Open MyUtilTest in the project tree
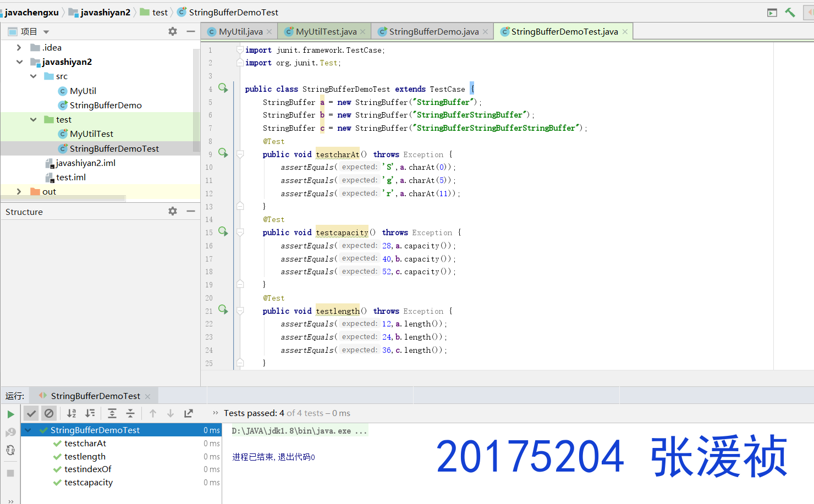The width and height of the screenshot is (814, 504). coord(91,134)
